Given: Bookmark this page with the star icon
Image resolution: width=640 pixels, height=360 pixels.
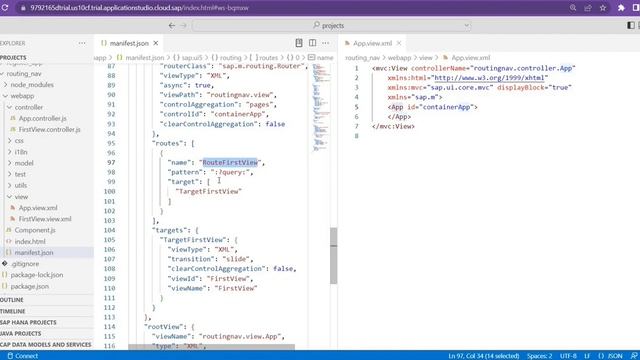Looking at the screenshot, I should coord(603,8).
